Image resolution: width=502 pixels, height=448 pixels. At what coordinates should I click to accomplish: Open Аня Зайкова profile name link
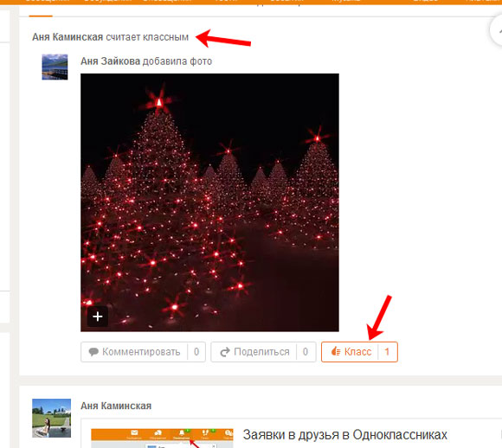[110, 61]
